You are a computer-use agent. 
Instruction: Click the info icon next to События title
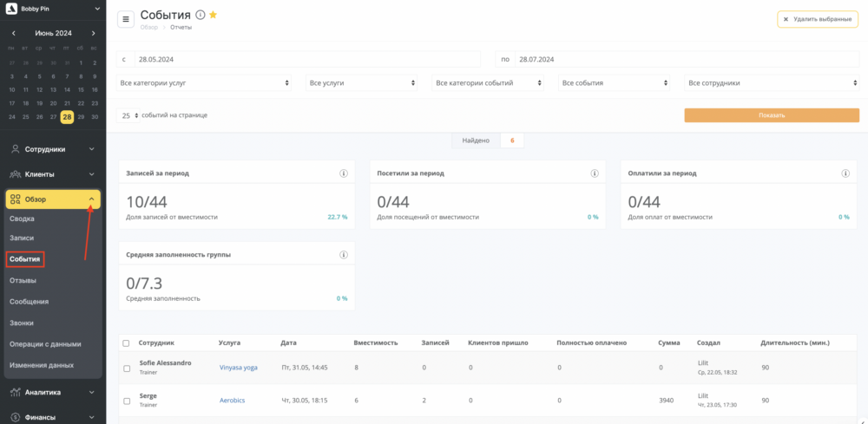tap(201, 15)
